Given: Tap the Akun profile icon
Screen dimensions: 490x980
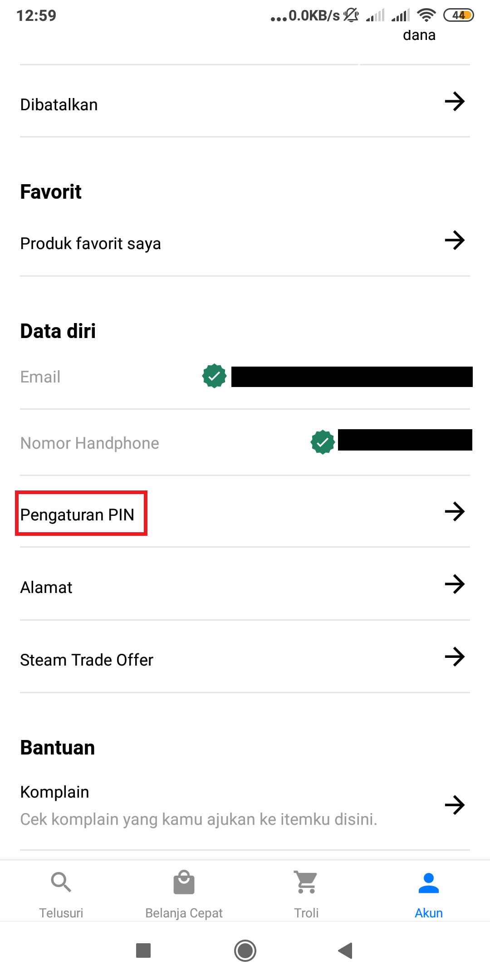Looking at the screenshot, I should [429, 882].
